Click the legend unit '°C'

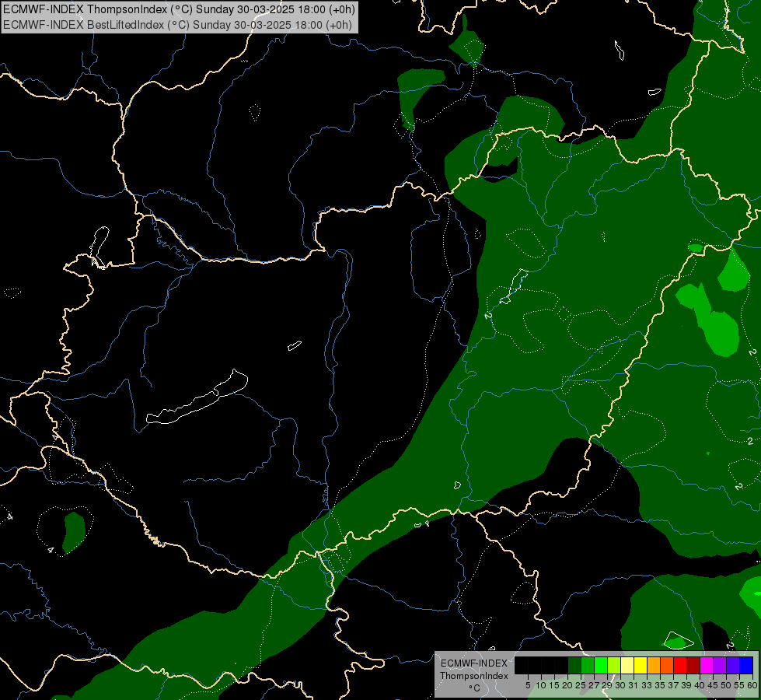point(474,688)
